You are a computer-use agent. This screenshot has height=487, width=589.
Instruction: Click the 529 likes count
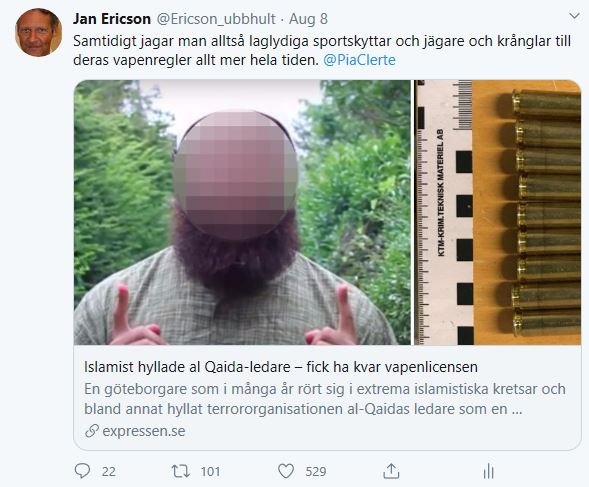click(x=316, y=471)
